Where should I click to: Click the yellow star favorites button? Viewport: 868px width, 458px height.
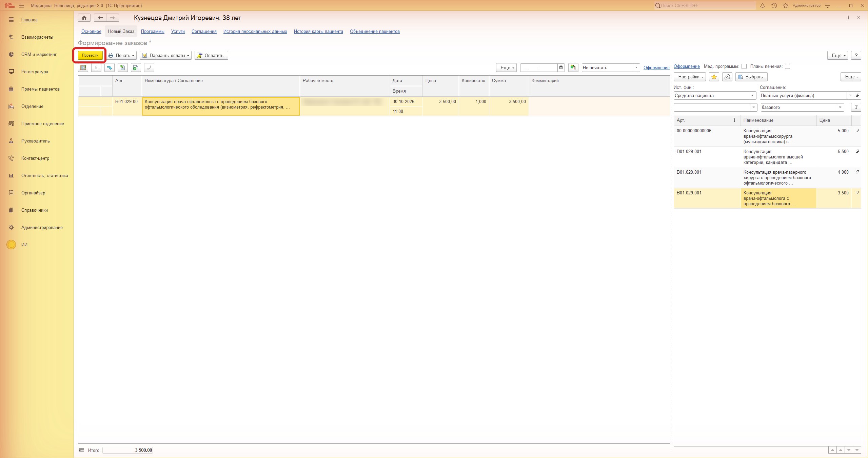(714, 77)
